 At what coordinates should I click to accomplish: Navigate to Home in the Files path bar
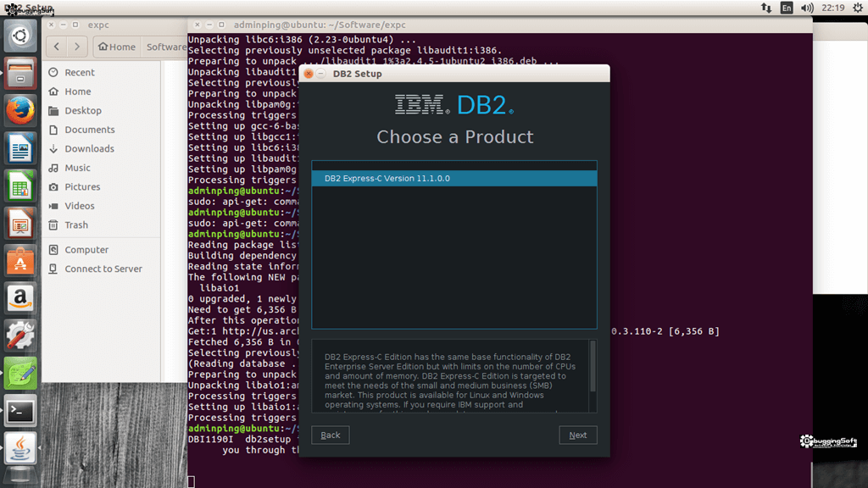pyautogui.click(x=117, y=47)
